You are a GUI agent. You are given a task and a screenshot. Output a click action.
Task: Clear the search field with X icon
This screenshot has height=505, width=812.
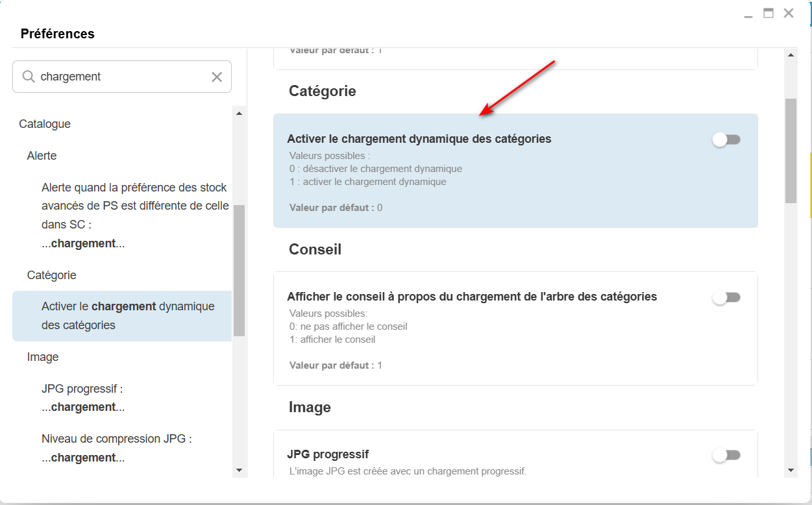217,77
